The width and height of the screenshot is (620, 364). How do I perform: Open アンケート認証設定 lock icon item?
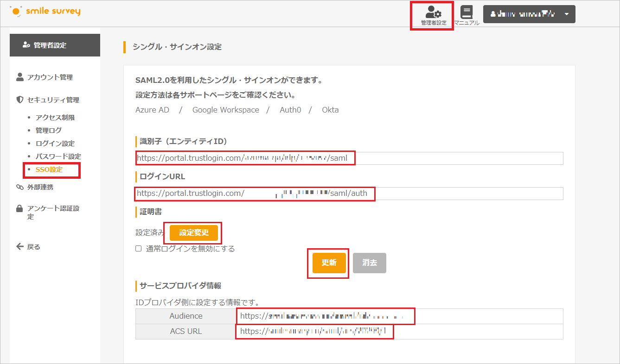tap(19, 208)
